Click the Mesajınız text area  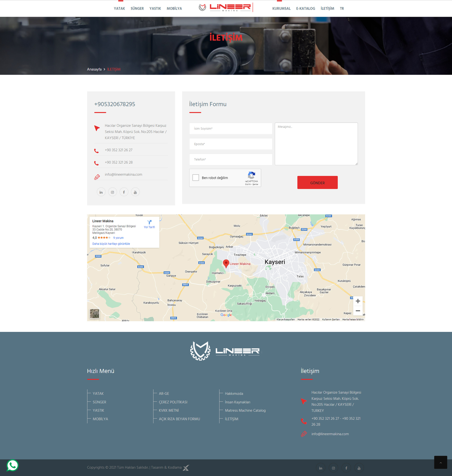316,144
